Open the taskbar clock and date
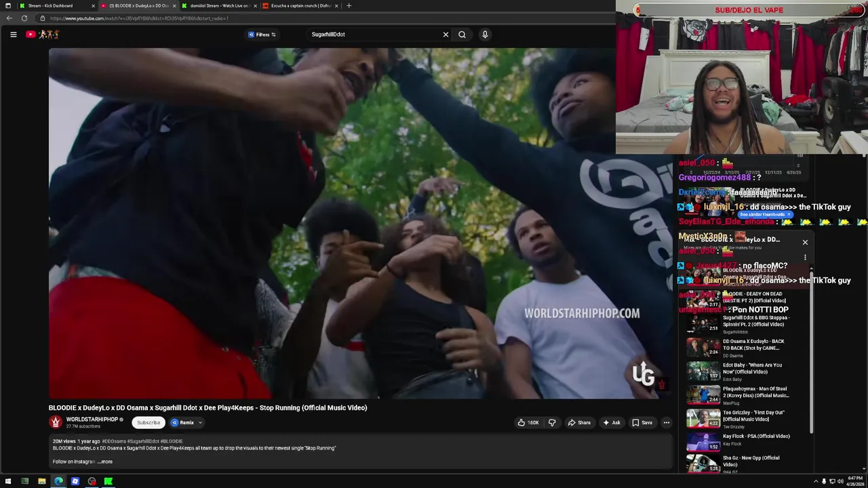The height and width of the screenshot is (488, 868). 854,481
